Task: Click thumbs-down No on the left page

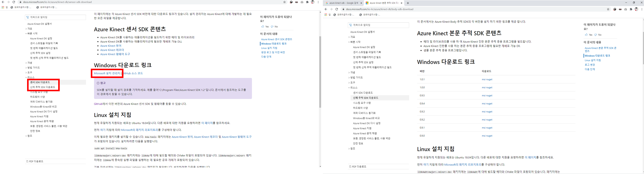Action: coord(274,27)
